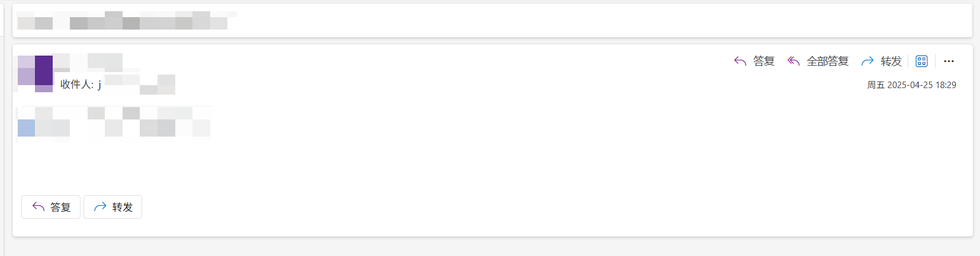
Task: Select the 答复 label in message header
Action: point(764,61)
